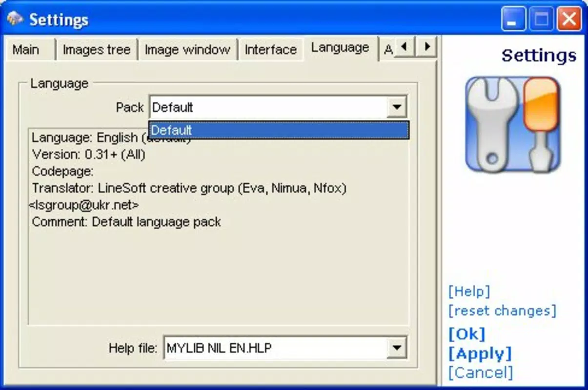Click the Translator: LineSoft creative group line
The image size is (588, 390).
pyautogui.click(x=189, y=188)
